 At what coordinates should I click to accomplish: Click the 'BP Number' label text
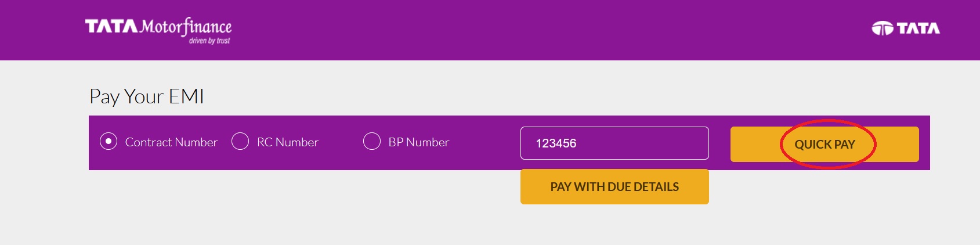coord(419,142)
